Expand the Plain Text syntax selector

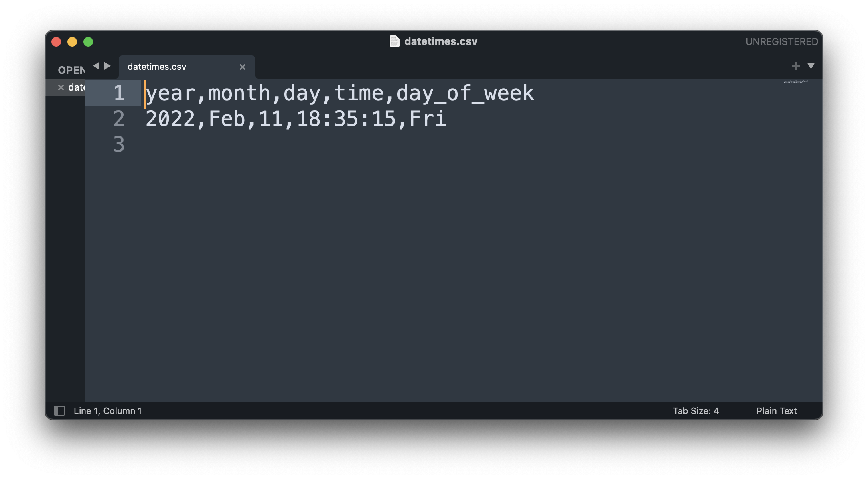(x=776, y=411)
